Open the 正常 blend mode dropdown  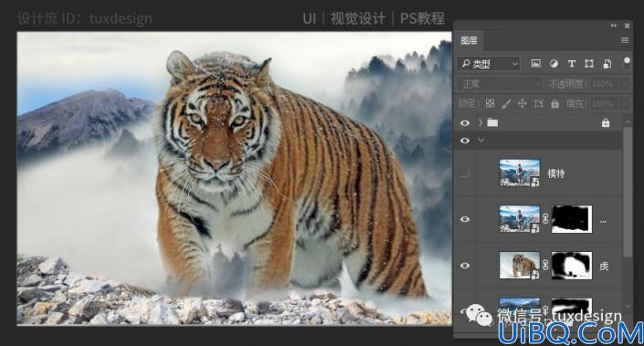[500, 84]
